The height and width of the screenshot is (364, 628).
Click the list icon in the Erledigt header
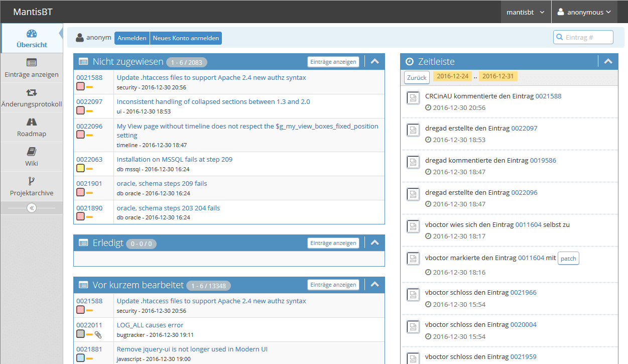83,243
